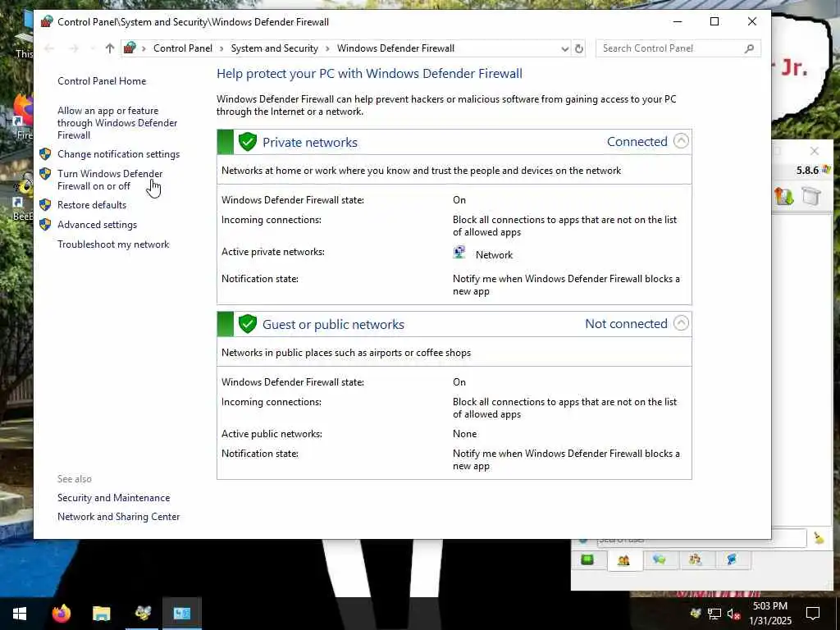Open the Action Center notifications icon

813,614
